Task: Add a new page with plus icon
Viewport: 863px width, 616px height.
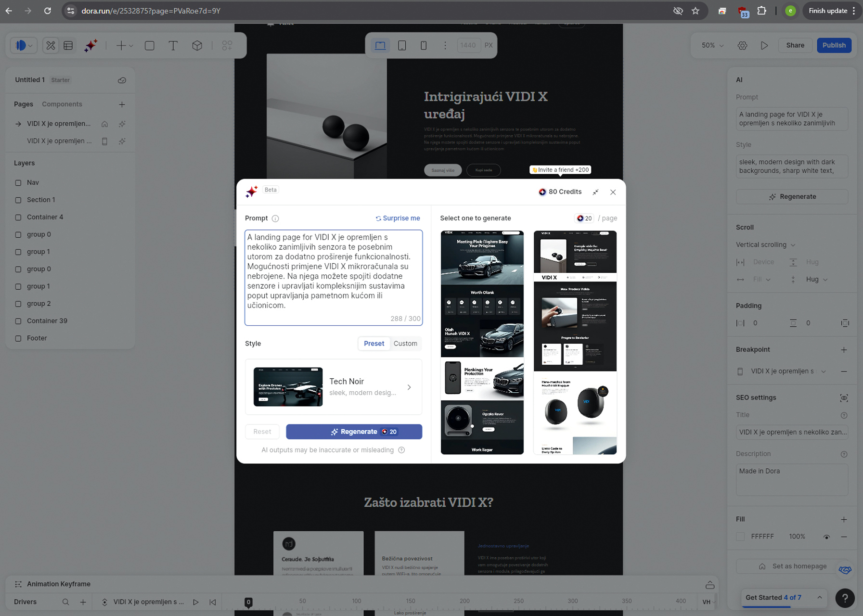Action: click(122, 104)
